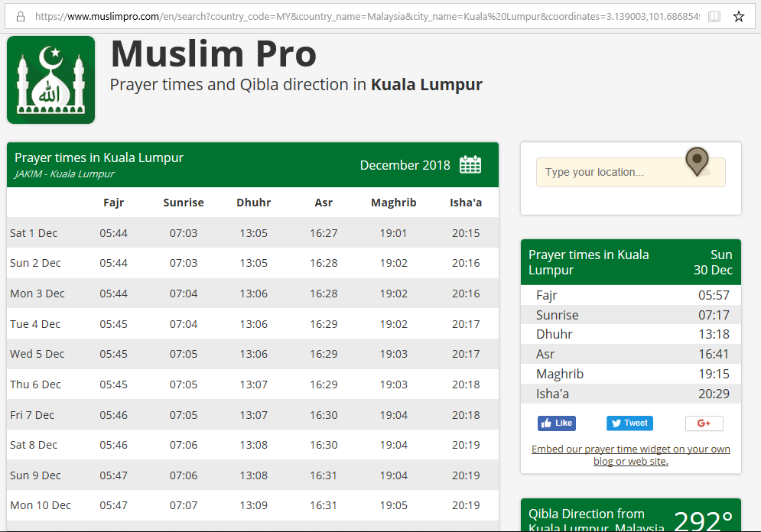Image resolution: width=761 pixels, height=532 pixels.
Task: Select the Tue 4 Dec row label
Action: [35, 324]
